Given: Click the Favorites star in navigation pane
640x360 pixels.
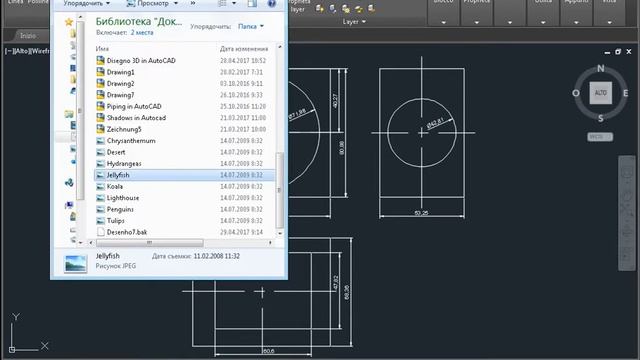Looking at the screenshot, I should pos(69,22).
